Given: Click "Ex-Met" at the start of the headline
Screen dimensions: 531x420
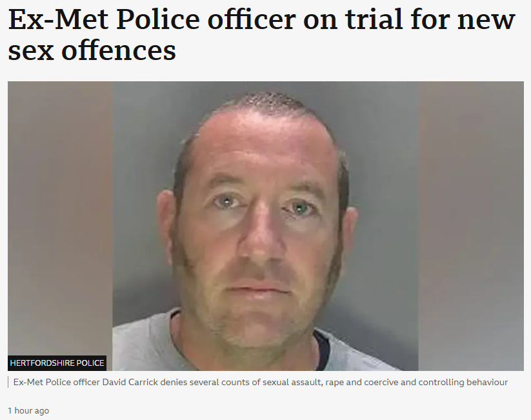Looking at the screenshot, I should tap(57, 19).
